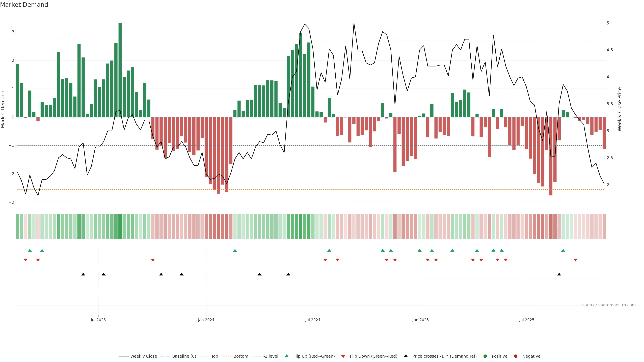Click the green Flip Up legend triangle
Image resolution: width=644 pixels, height=362 pixels.
click(287, 356)
